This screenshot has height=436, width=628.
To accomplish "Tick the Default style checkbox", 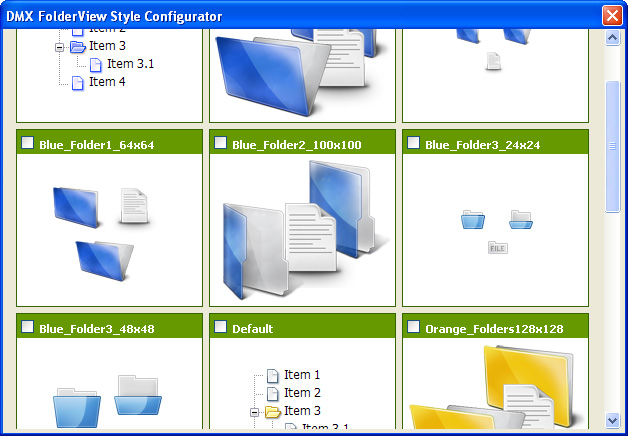I will [x=220, y=327].
